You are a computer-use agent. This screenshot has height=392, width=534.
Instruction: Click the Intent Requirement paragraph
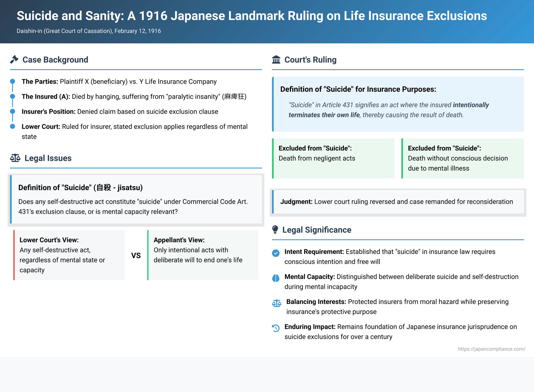pos(390,256)
